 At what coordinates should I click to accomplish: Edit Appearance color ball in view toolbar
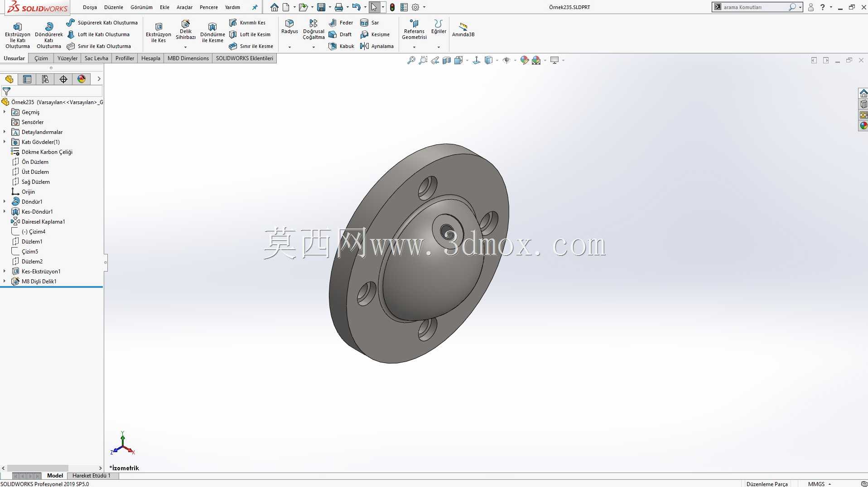point(525,60)
